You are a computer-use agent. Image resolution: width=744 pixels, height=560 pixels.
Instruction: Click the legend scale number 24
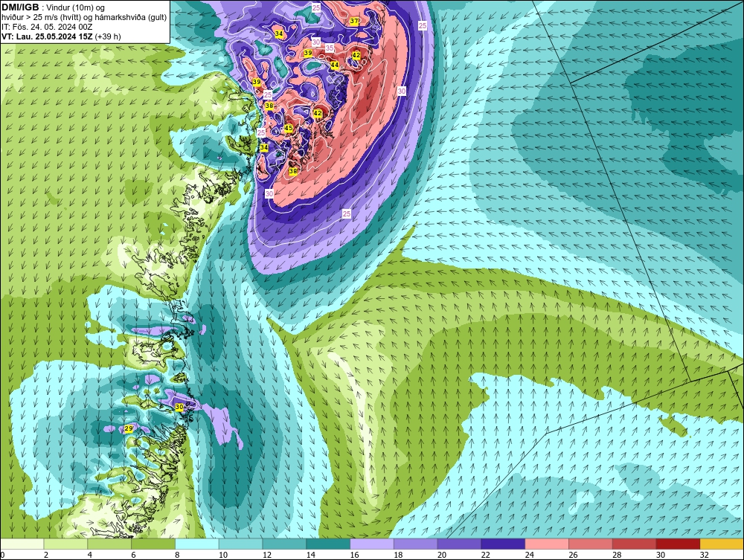point(529,555)
